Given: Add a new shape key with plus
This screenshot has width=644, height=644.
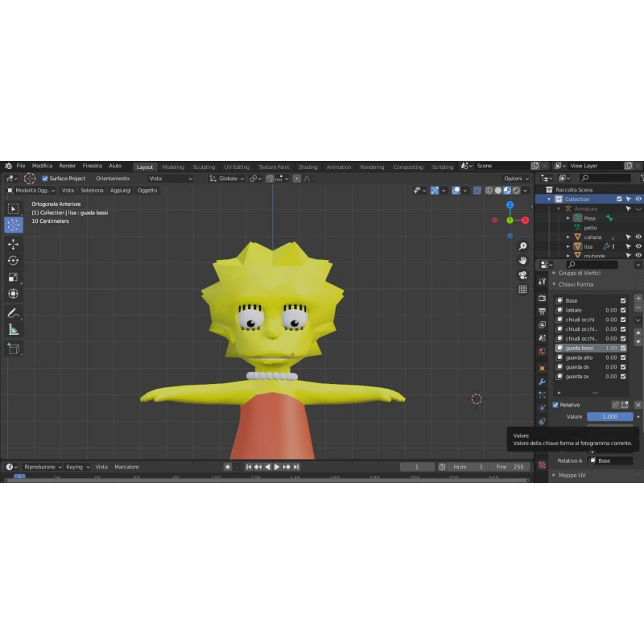Looking at the screenshot, I should 638,298.
